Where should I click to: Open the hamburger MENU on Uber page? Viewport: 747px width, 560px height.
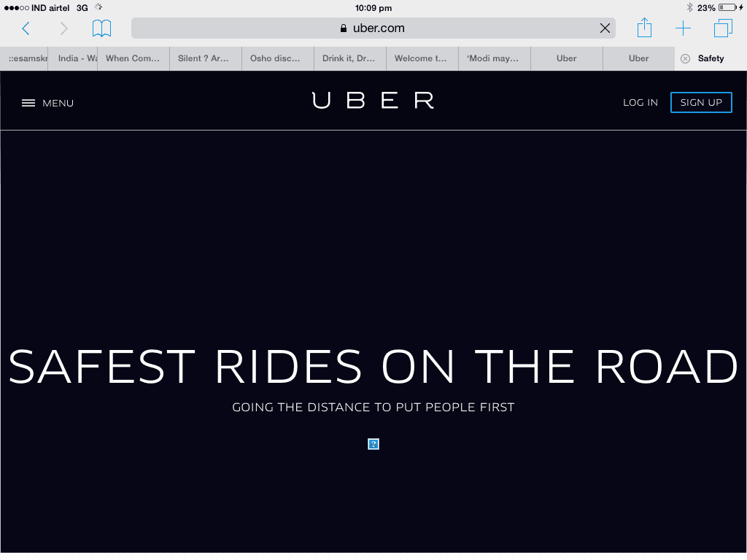click(47, 103)
